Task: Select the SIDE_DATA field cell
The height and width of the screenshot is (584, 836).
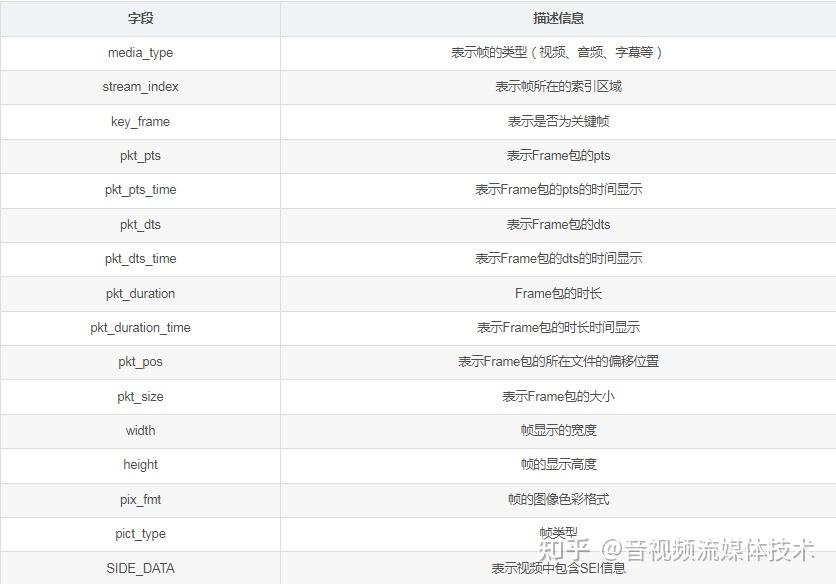Action: pos(140,567)
